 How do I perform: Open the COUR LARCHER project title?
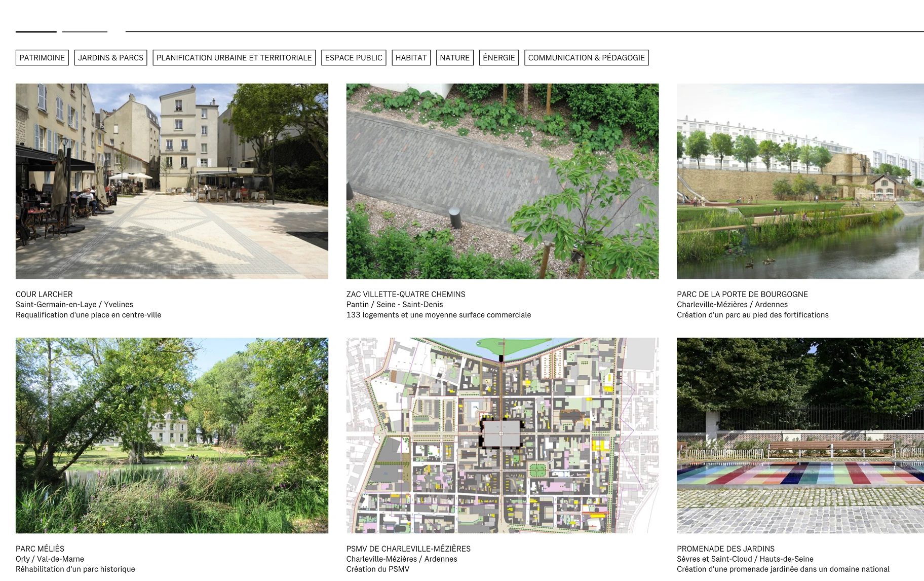pos(44,294)
